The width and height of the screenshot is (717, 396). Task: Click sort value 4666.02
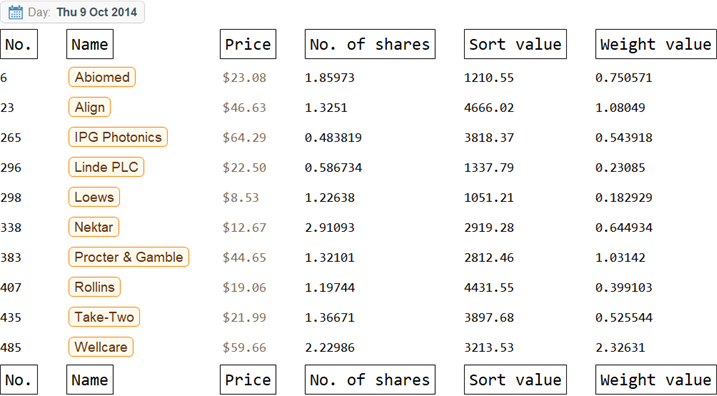[x=489, y=108]
